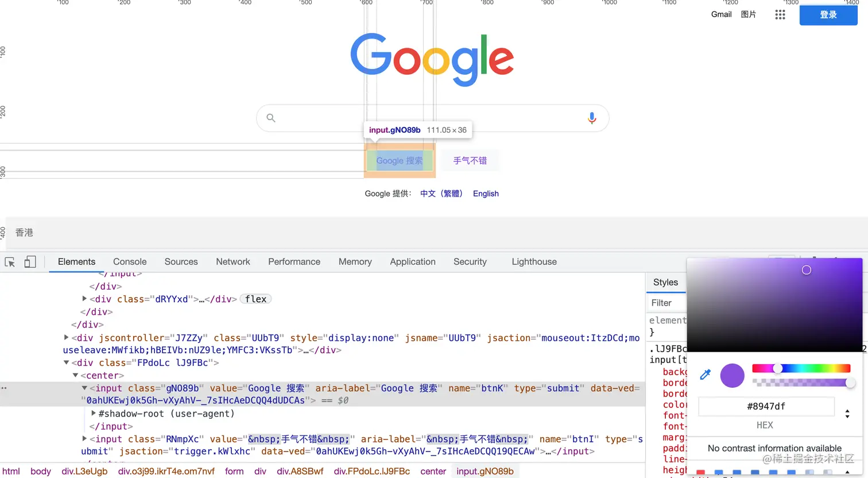Select html in the breadcrumb bar

[x=11, y=471]
